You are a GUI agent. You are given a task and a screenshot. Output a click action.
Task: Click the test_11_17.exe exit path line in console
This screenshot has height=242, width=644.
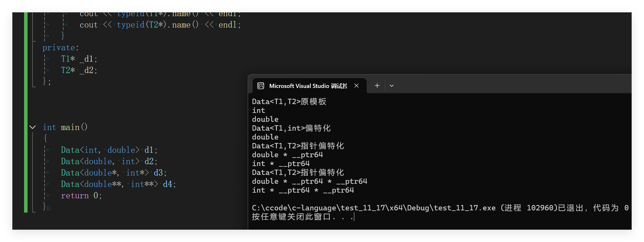pyautogui.click(x=440, y=208)
